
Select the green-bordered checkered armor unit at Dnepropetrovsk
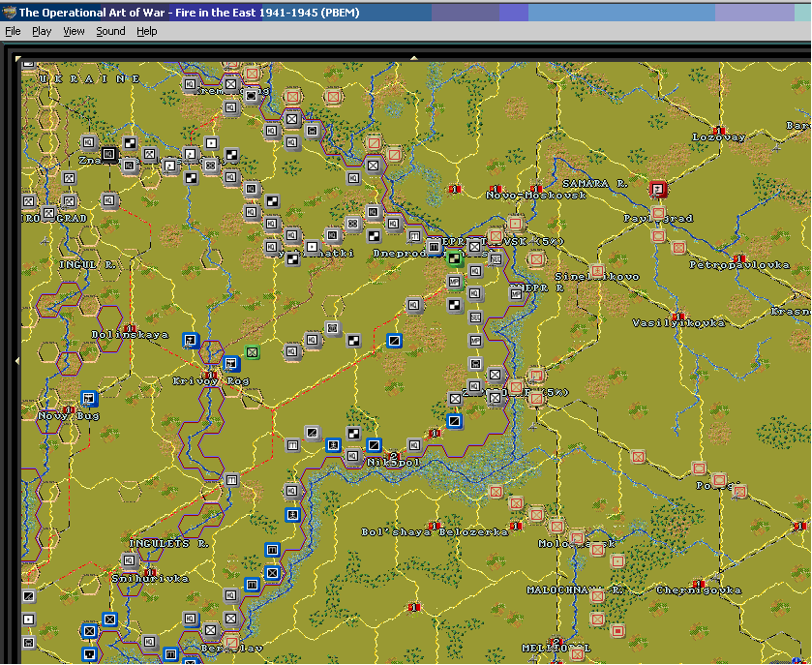point(454,258)
